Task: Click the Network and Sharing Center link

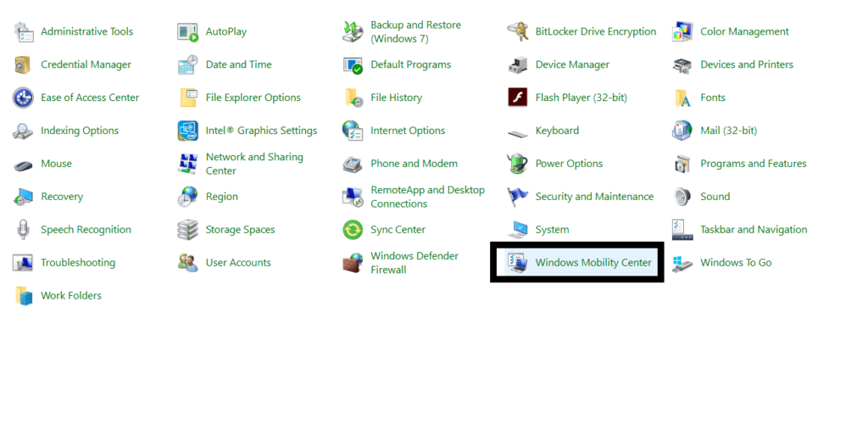Action: tap(254, 164)
